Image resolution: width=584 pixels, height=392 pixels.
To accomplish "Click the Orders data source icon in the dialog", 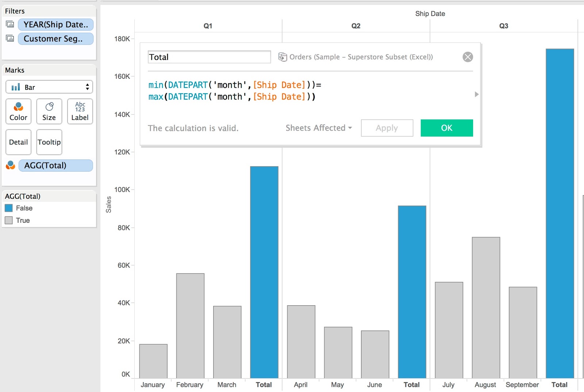I will 282,57.
